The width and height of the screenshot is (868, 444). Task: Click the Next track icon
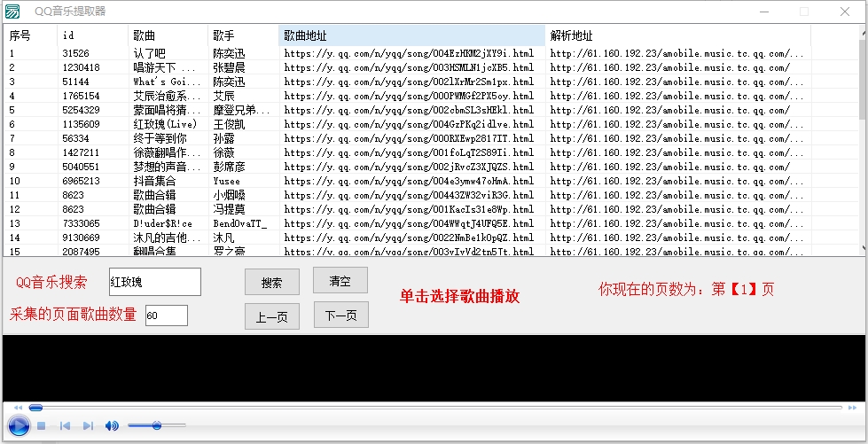(88, 426)
